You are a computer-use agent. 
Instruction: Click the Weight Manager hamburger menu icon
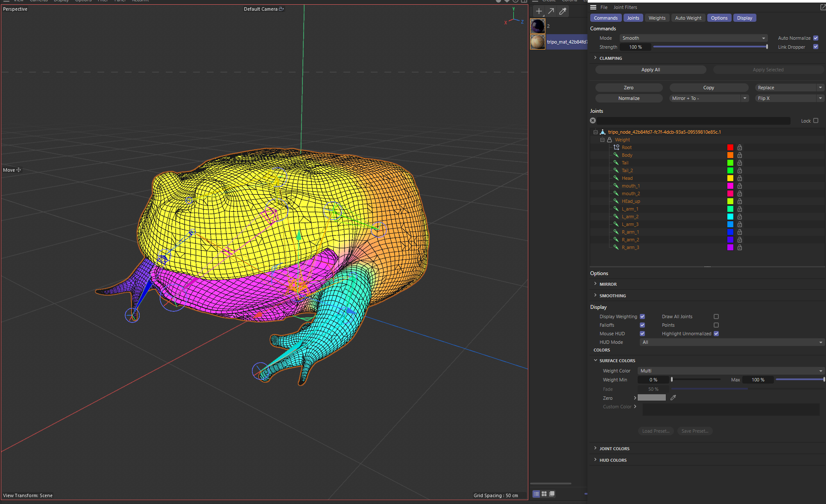[x=593, y=7]
